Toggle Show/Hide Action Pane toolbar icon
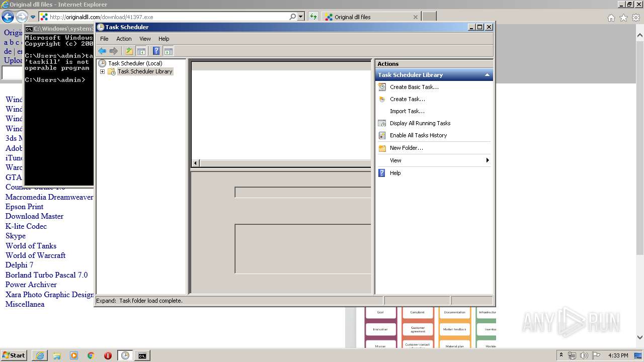Viewport: 644px width, 362px height. point(169,51)
